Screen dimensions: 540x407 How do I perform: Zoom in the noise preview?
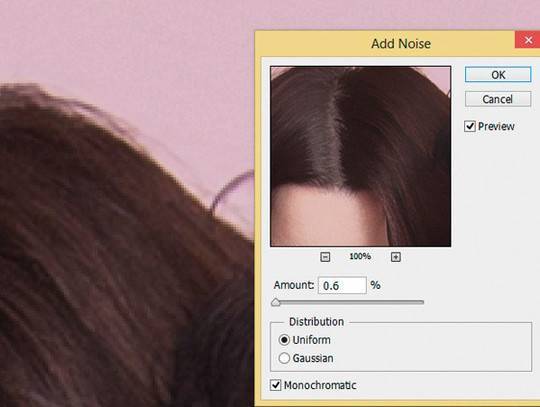tap(396, 257)
